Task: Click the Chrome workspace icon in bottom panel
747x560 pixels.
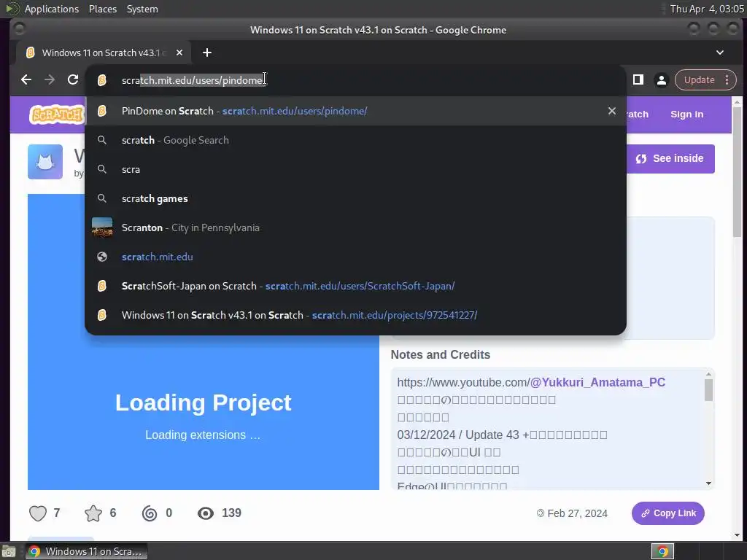Action: (x=662, y=551)
